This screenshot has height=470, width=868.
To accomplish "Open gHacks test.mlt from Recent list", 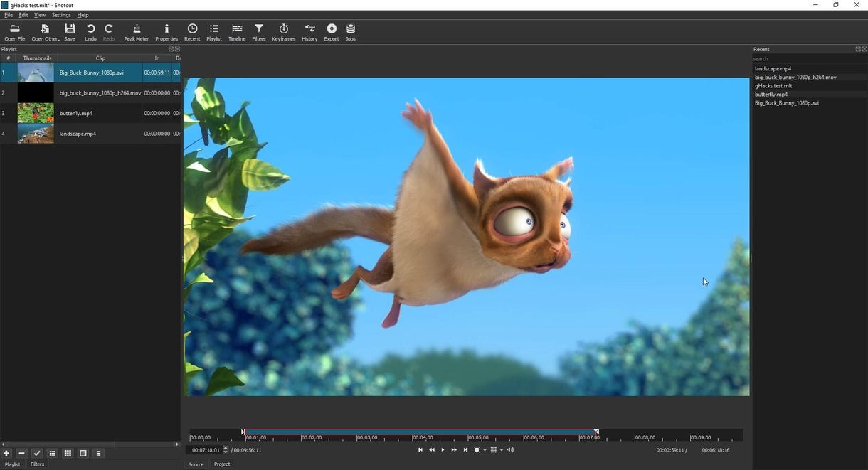I will [x=773, y=86].
